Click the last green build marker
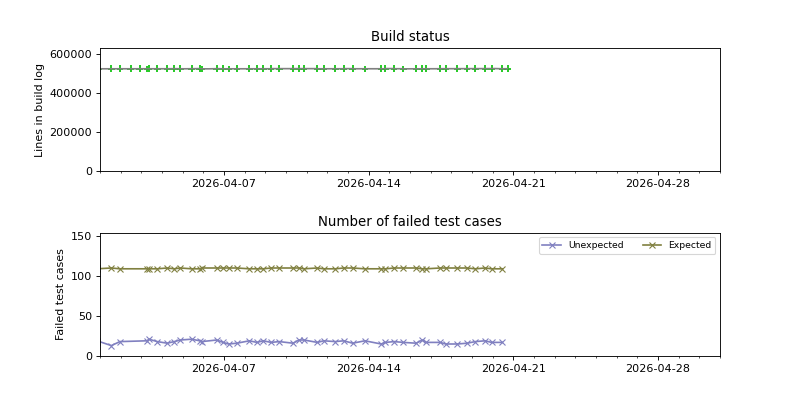This screenshot has height=400, width=800. coord(508,69)
